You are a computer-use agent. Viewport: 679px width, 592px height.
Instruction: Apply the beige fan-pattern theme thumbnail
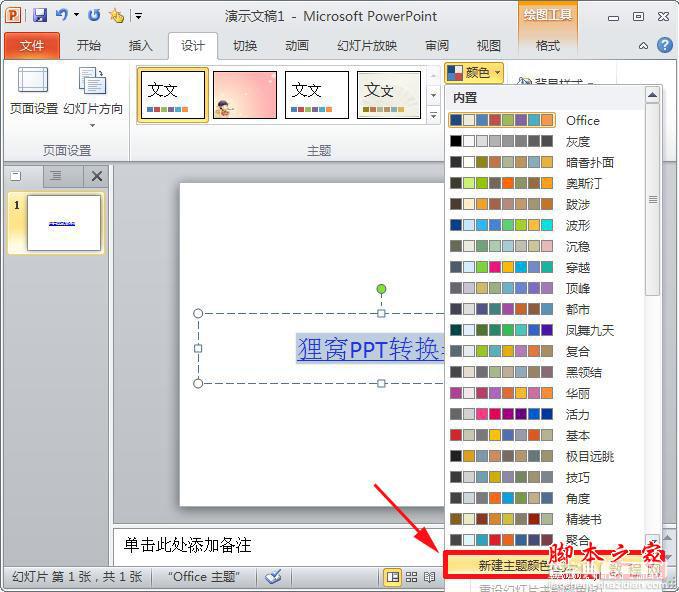388,95
